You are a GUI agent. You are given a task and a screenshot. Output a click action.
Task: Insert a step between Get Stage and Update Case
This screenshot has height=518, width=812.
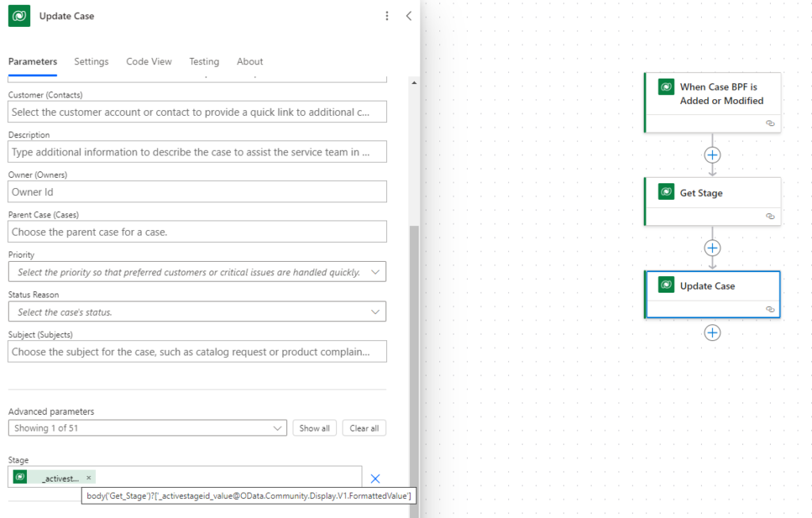coord(712,247)
